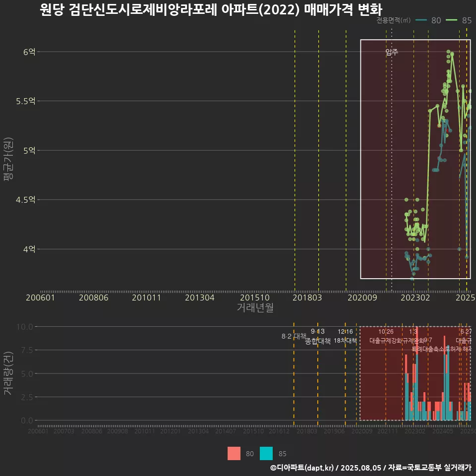Click the 201407 tick on volume chart
This screenshot has width=476, height=476.
[226, 431]
